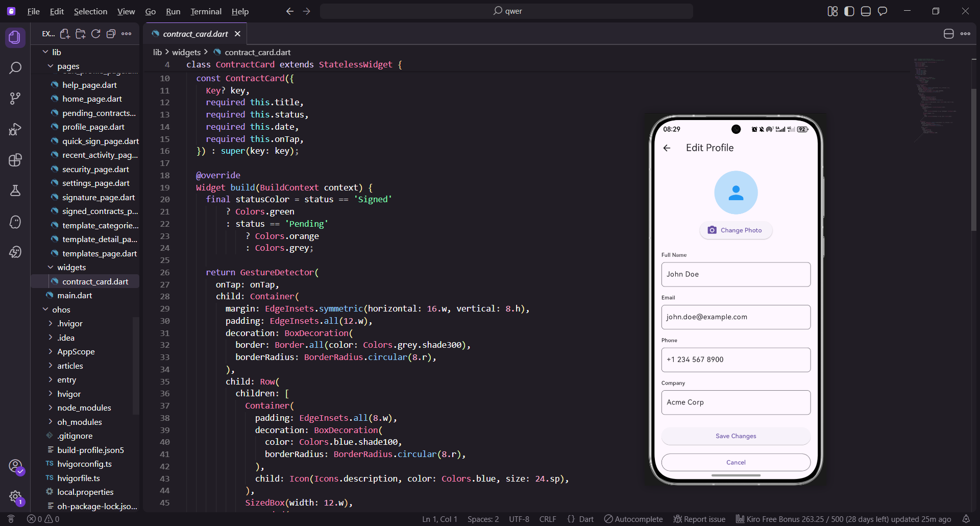Click the widgets breadcrumb segment
Screen dimensions: 980x526
point(186,52)
